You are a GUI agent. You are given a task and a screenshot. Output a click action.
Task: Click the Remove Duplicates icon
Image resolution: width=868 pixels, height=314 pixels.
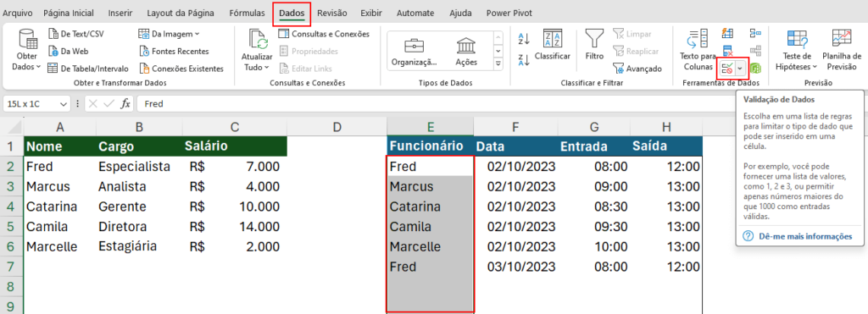coord(727,51)
